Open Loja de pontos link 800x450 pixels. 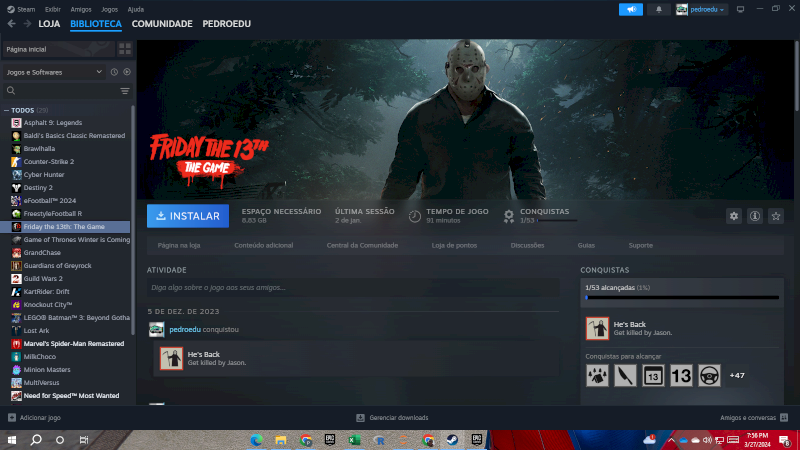click(454, 245)
